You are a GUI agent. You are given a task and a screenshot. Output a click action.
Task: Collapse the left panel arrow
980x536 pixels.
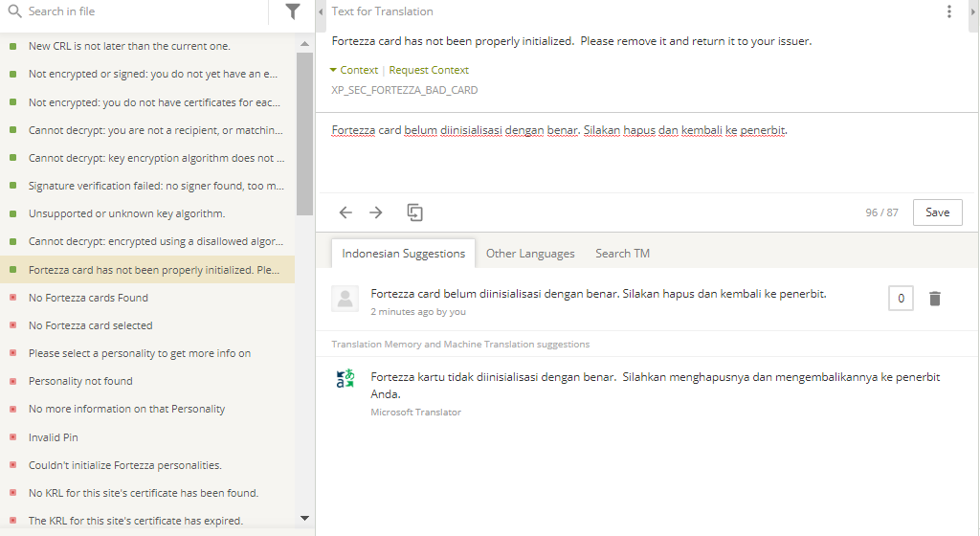tap(321, 11)
